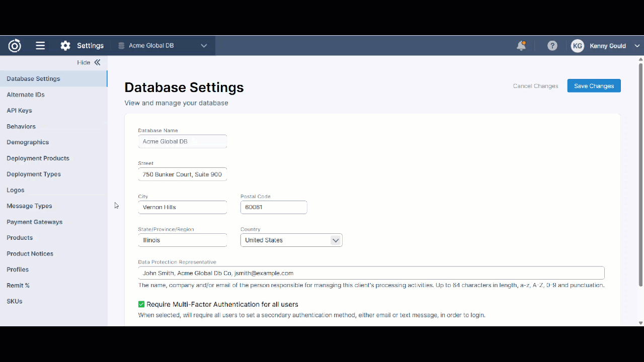
Task: Click the Omeda logo icon
Action: pos(15,46)
